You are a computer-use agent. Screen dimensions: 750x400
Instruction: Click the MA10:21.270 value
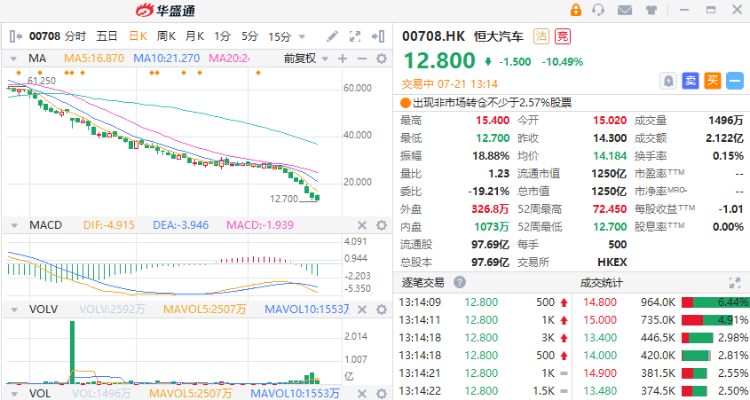click(166, 58)
